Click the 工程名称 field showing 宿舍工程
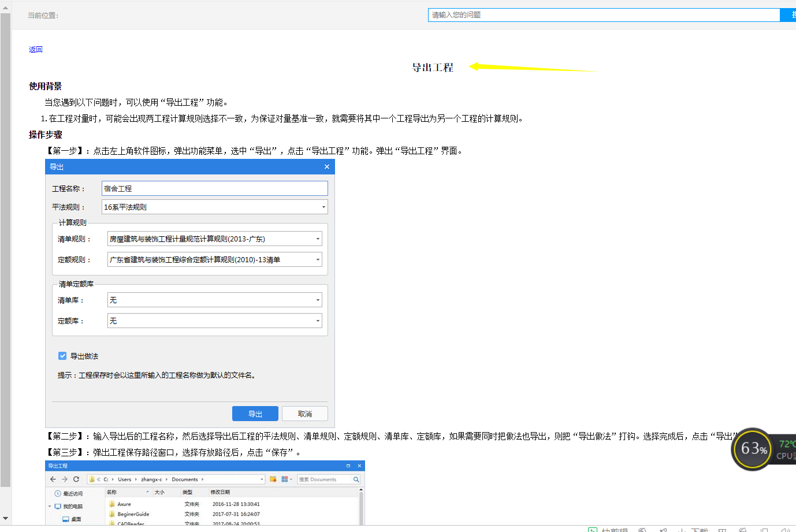 coord(214,188)
